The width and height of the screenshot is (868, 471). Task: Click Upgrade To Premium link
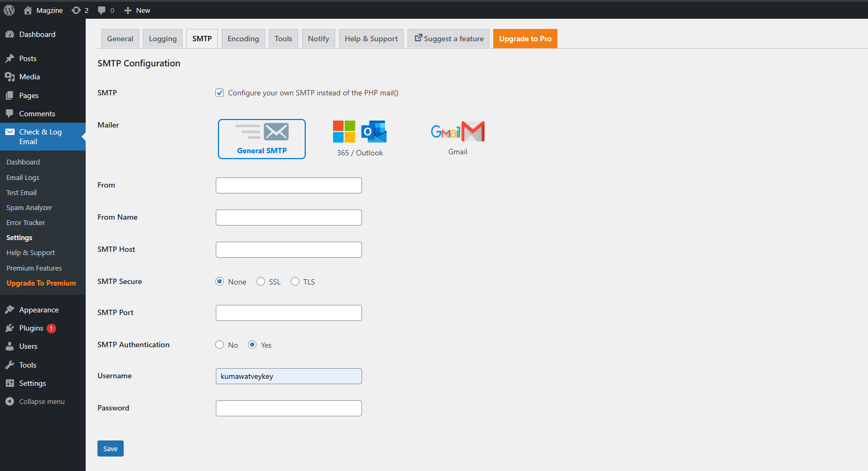click(x=41, y=283)
